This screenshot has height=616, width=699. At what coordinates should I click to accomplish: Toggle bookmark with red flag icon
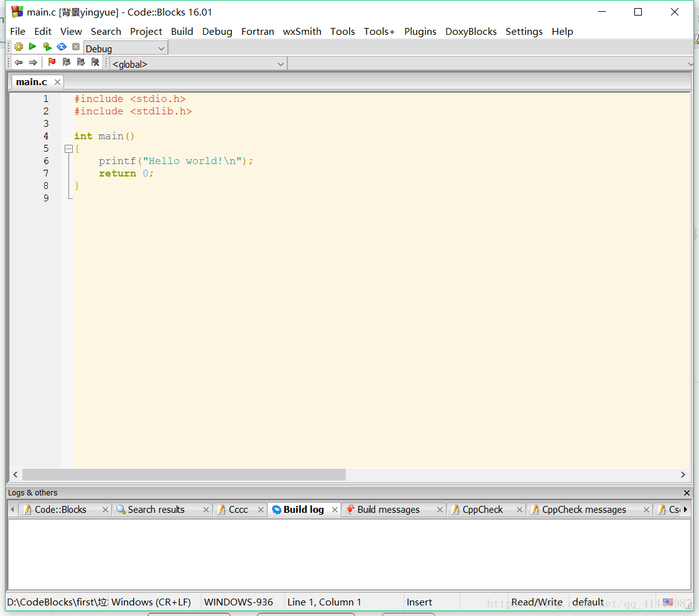(x=52, y=62)
